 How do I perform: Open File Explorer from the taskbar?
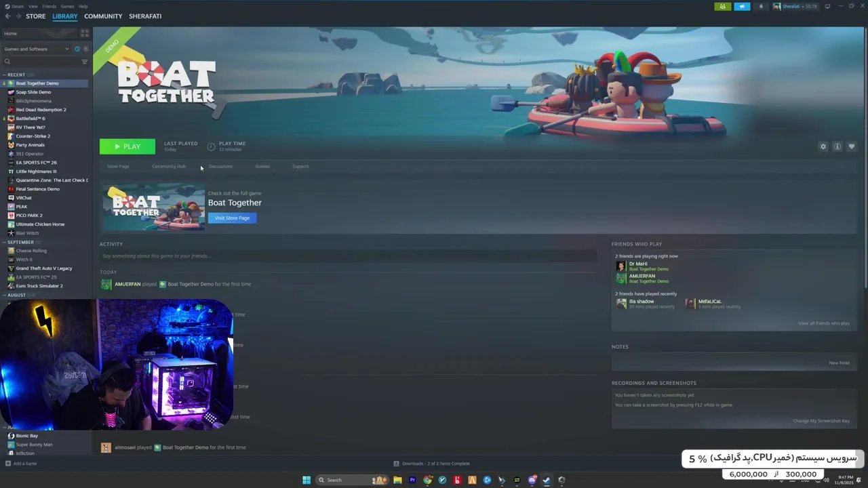tap(397, 480)
